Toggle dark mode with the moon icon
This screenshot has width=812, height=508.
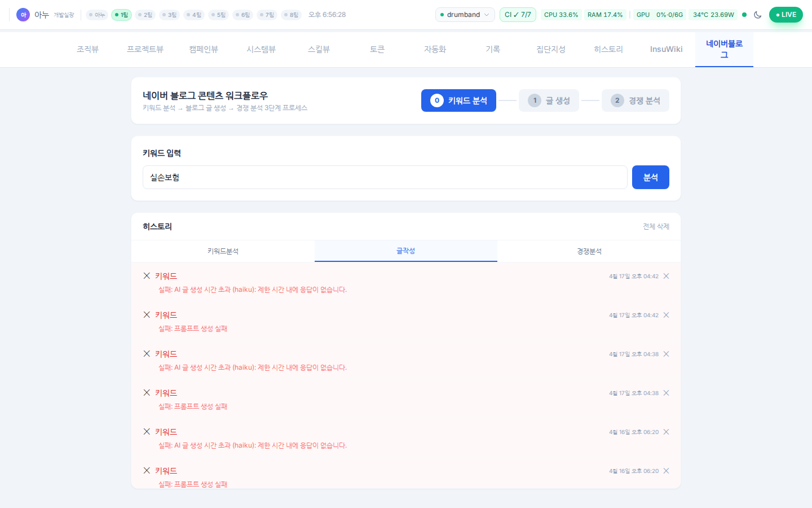pos(757,15)
